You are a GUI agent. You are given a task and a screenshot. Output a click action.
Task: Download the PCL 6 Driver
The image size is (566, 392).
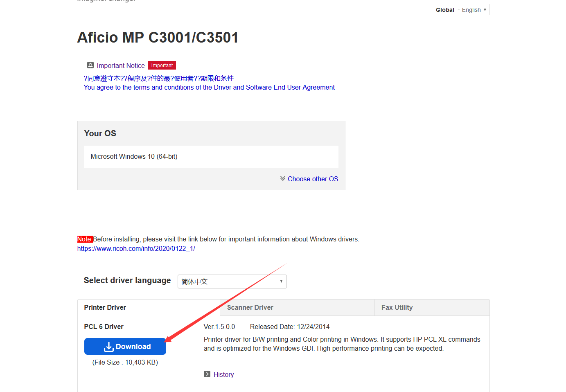tap(125, 347)
